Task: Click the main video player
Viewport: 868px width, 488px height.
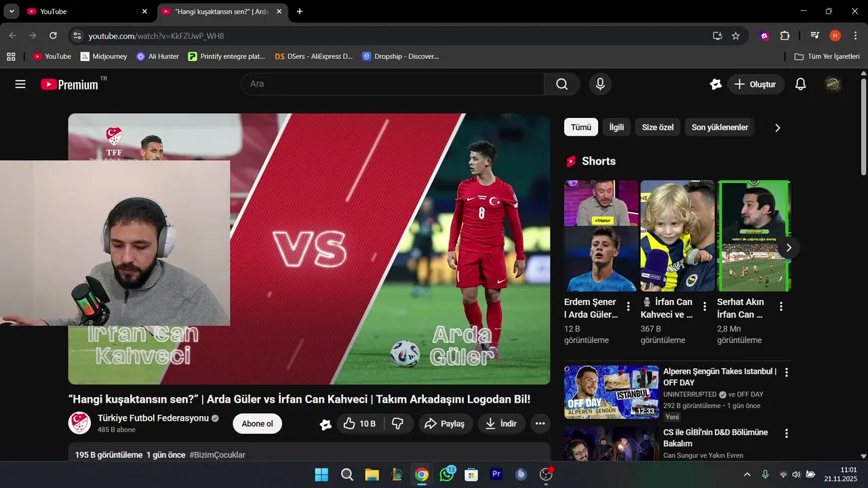Action: coord(309,249)
